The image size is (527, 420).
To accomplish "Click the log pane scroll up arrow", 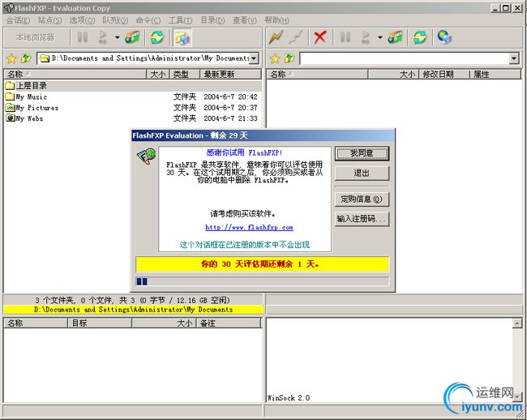I will pos(517,324).
